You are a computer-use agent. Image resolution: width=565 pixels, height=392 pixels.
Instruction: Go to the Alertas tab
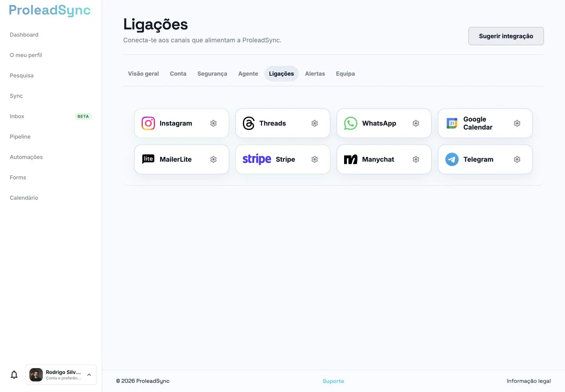[315, 74]
